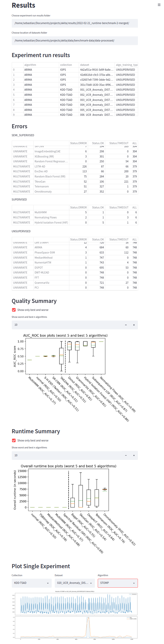This screenshot has height=644, width=164.
Task: Click the 684 OK count for ARIMA
Action: [x=96, y=248]
